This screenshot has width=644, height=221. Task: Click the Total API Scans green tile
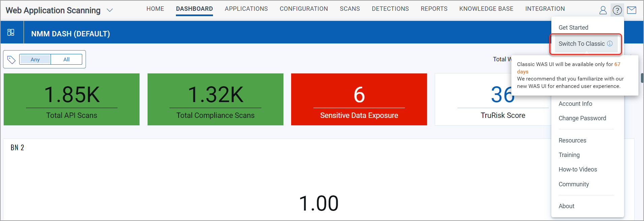click(x=71, y=99)
